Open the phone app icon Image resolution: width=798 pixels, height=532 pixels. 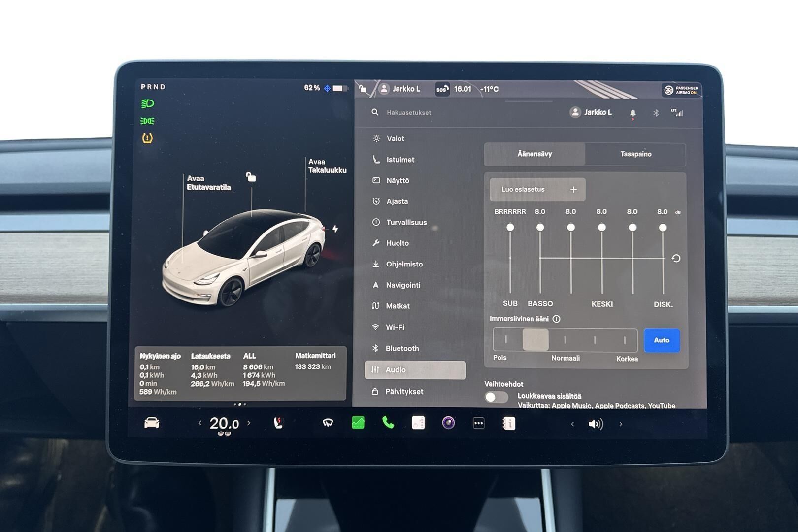click(388, 423)
